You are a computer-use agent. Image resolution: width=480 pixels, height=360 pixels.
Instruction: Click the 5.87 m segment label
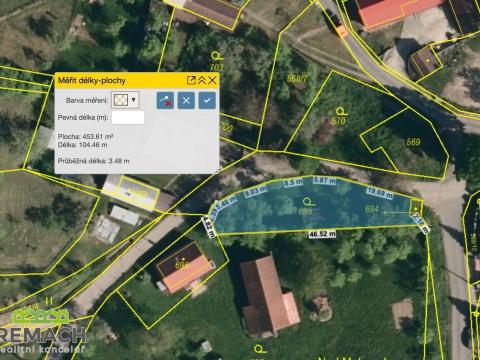[x=324, y=180]
